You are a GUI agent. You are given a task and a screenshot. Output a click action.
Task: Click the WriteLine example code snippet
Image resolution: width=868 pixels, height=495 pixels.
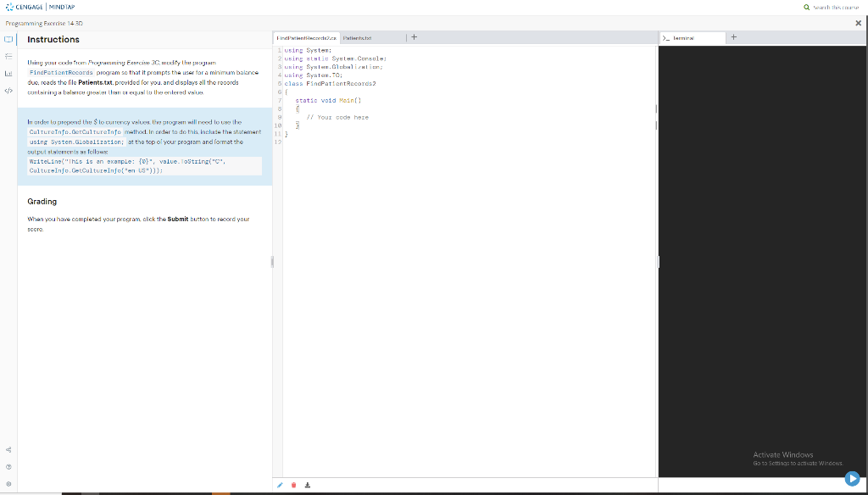coord(144,166)
